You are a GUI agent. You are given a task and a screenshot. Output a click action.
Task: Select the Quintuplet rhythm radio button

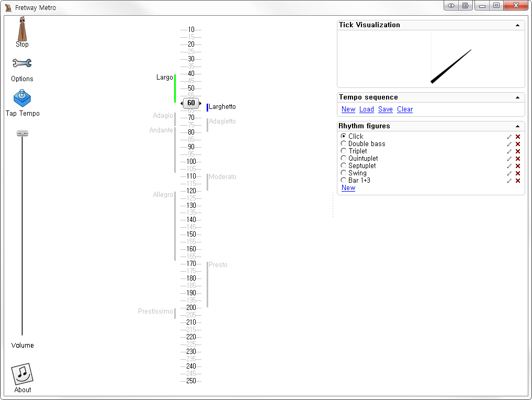tap(344, 158)
